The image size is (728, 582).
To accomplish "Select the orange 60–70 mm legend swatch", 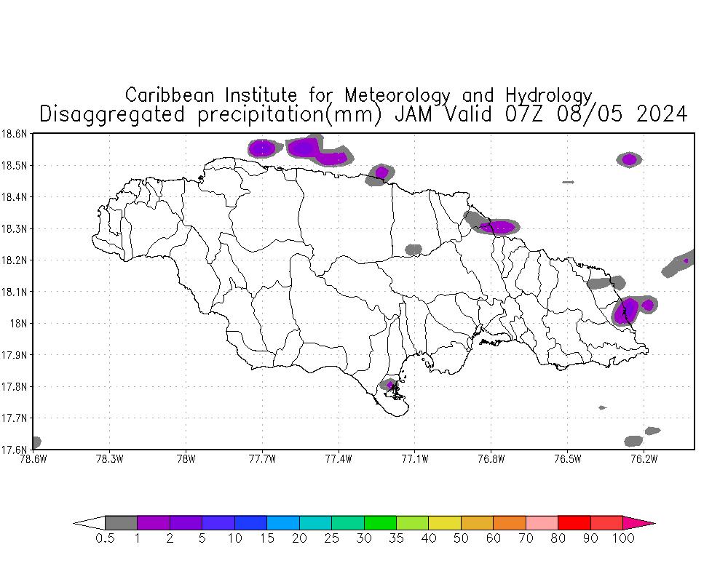I will pyautogui.click(x=510, y=522).
